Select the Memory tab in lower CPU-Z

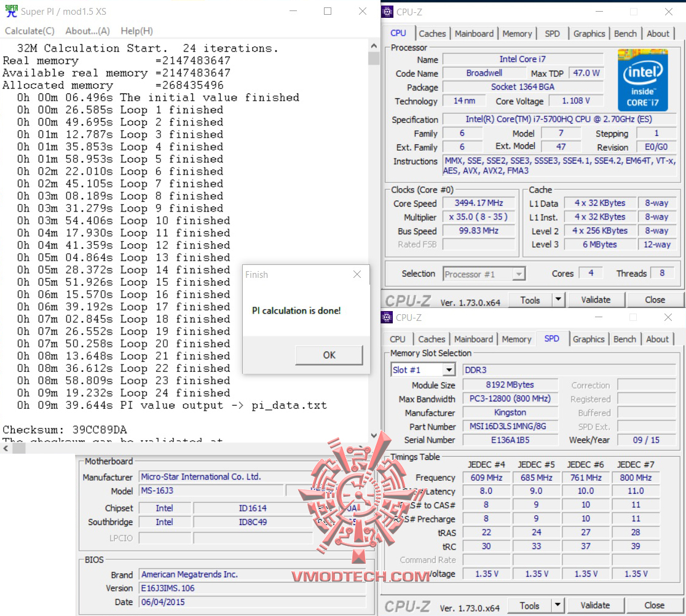pyautogui.click(x=516, y=339)
